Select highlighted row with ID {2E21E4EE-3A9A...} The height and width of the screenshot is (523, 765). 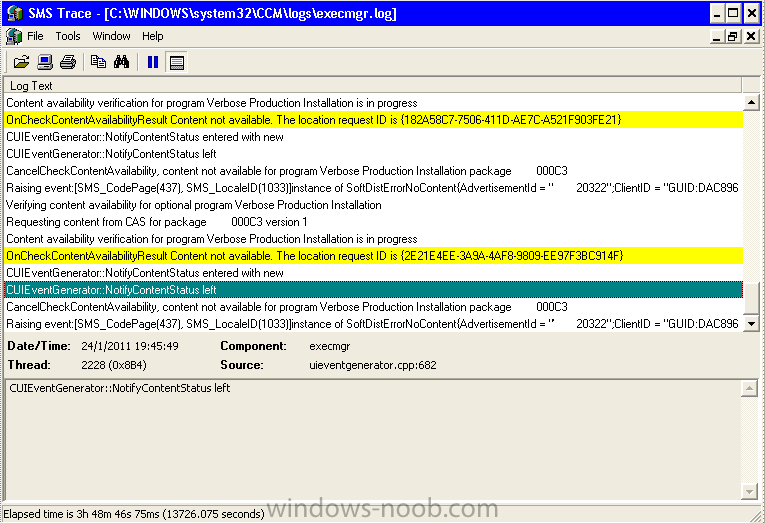tap(373, 256)
